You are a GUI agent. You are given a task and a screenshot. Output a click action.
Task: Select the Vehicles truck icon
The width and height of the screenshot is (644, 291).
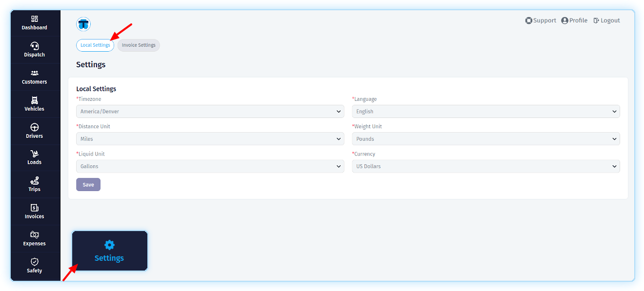point(35,100)
